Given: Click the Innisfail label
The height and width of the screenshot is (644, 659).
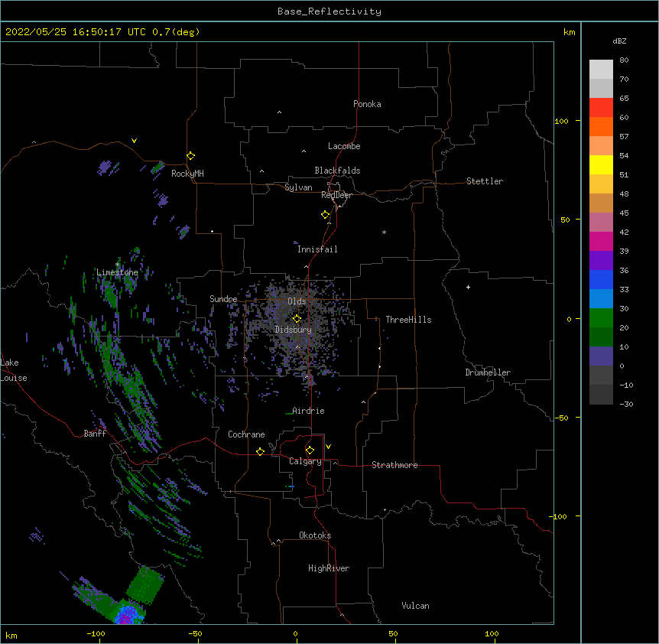Looking at the screenshot, I should (x=317, y=249).
